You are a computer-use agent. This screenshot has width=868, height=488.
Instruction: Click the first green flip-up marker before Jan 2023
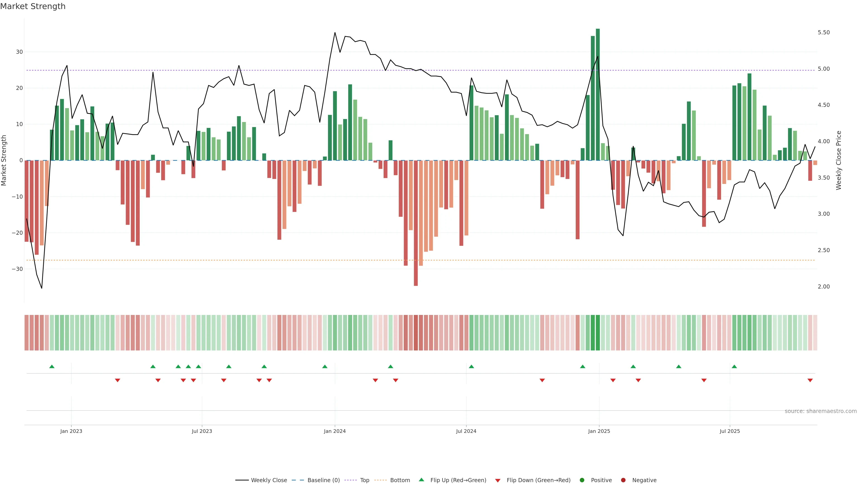pos(52,366)
